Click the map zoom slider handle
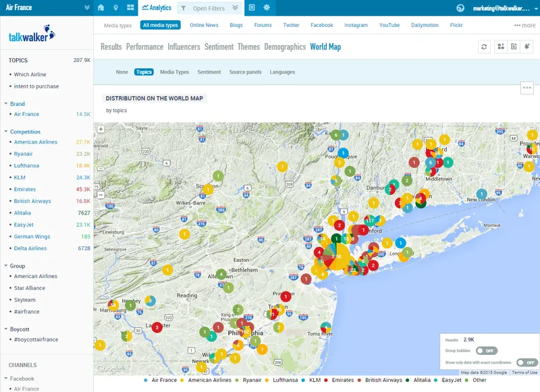This screenshot has height=392, width=540. 101,168
